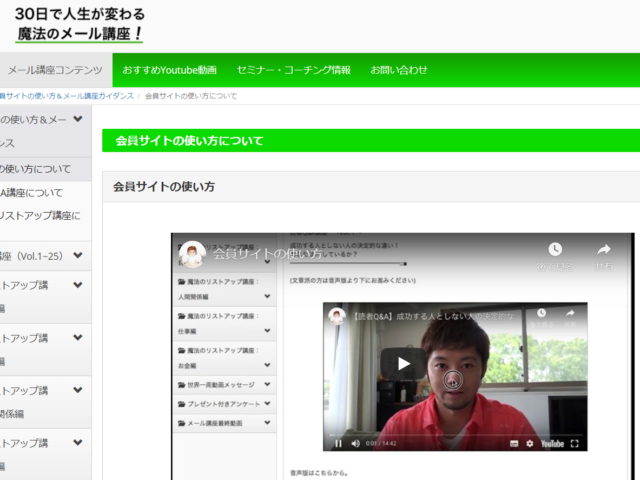Collapse the の使い方＆メー sidebar section chevron
Viewport: 640px width, 480px height.
point(78,119)
